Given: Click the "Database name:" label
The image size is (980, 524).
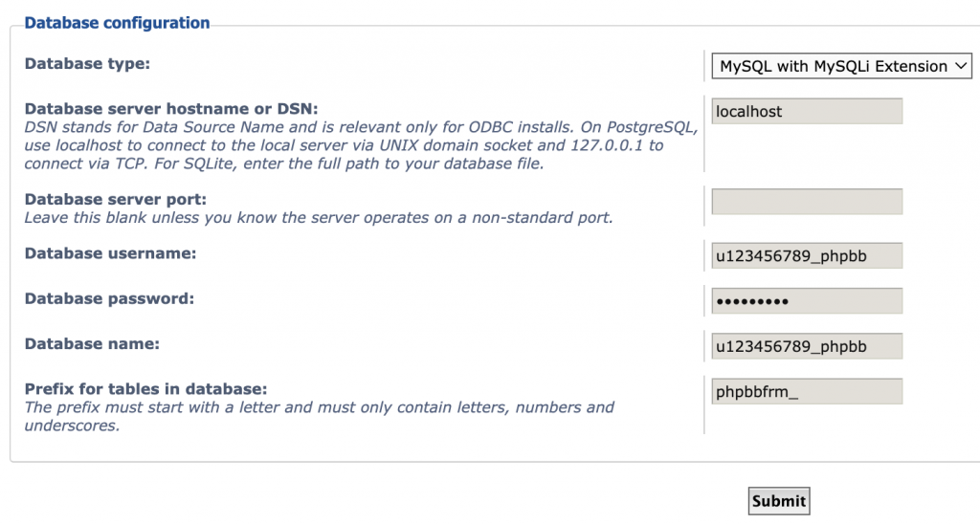Looking at the screenshot, I should pyautogui.click(x=92, y=343).
